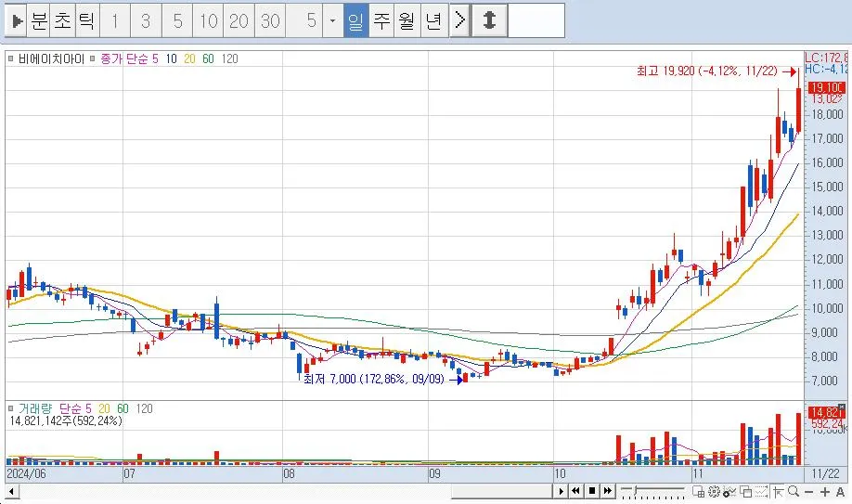The height and width of the screenshot is (504, 852).
Task: Click the volume value 14,821,142주 text
Action: click(66, 420)
